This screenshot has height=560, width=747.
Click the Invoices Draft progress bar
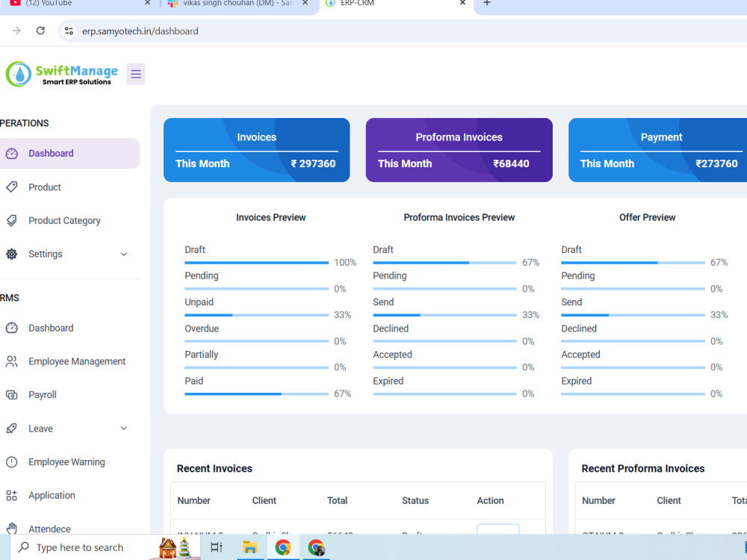point(256,262)
